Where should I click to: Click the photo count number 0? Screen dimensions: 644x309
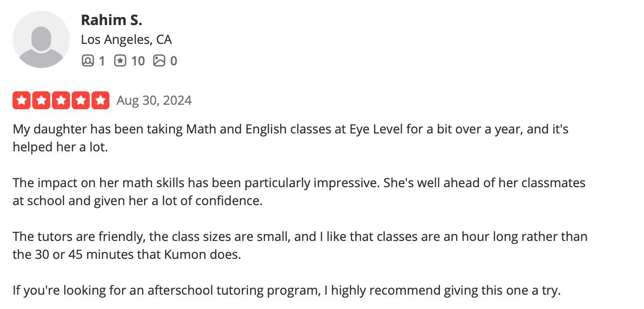[x=174, y=60]
